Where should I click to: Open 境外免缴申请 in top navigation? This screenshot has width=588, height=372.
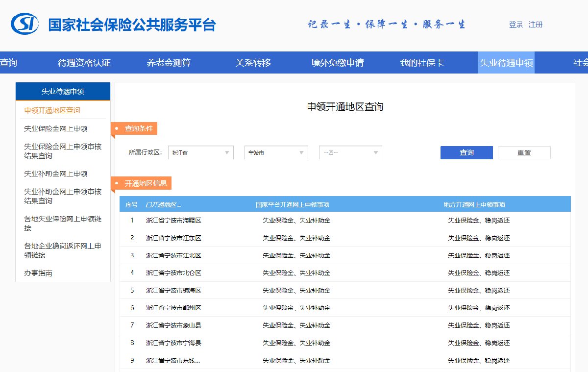click(338, 63)
